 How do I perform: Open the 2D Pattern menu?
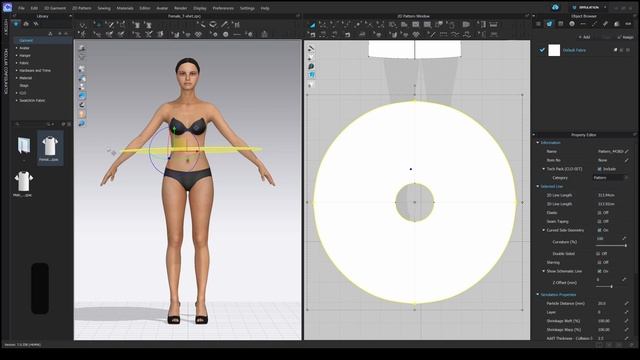[82, 8]
